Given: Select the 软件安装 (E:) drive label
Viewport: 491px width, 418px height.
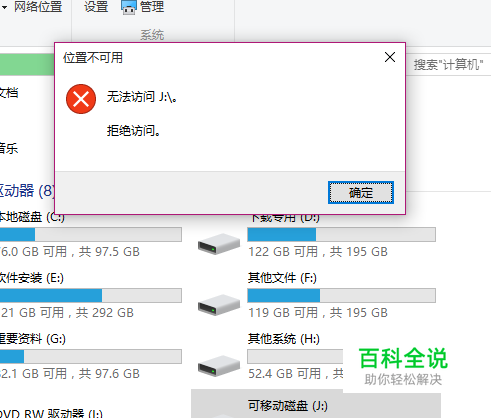Looking at the screenshot, I should [x=31, y=278].
